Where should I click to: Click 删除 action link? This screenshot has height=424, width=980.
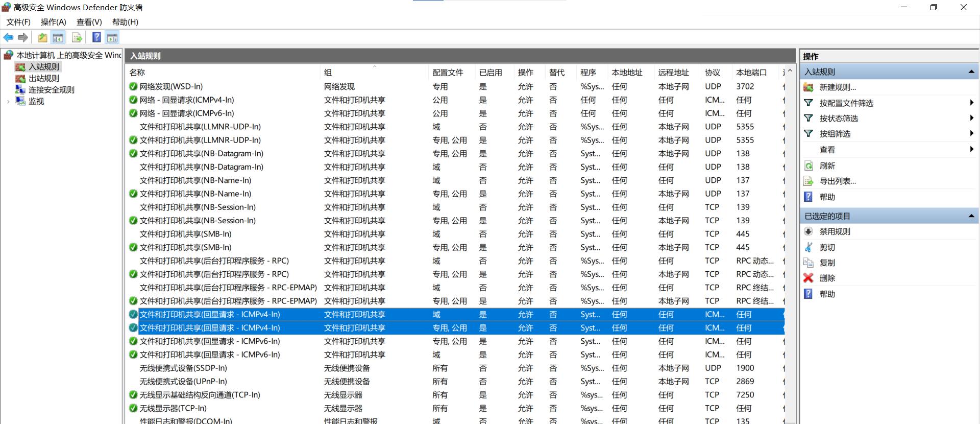click(x=827, y=278)
